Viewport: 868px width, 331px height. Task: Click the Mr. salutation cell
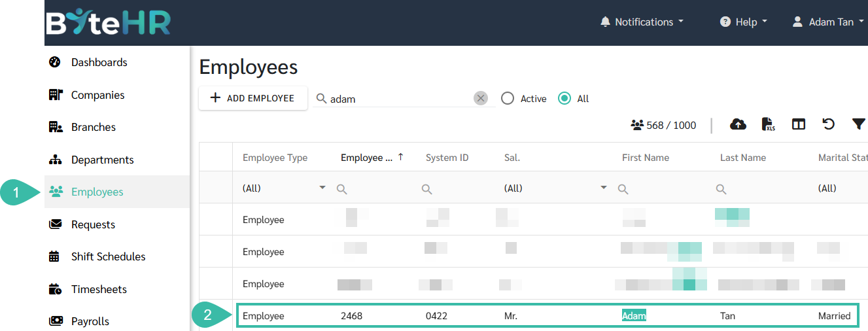511,316
